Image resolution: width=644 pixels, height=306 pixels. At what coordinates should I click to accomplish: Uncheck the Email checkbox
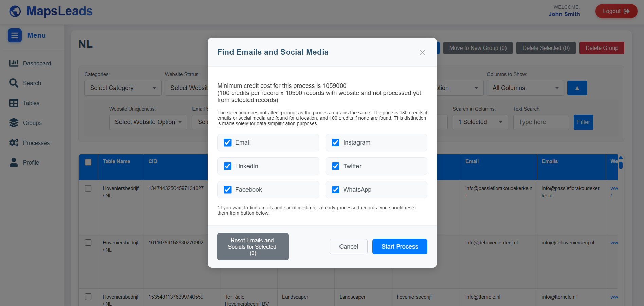tap(227, 142)
